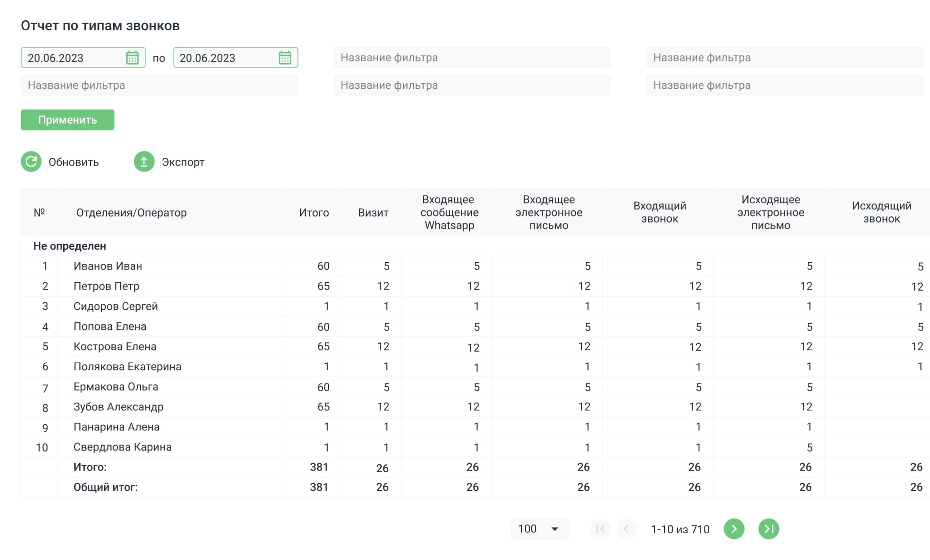The height and width of the screenshot is (560, 930).
Task: Click bottom left Название фильтра field
Action: click(159, 85)
